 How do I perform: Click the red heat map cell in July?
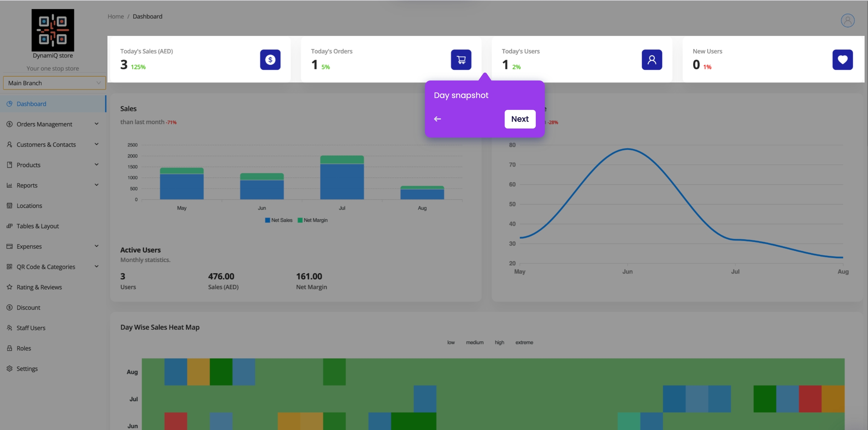(810, 399)
